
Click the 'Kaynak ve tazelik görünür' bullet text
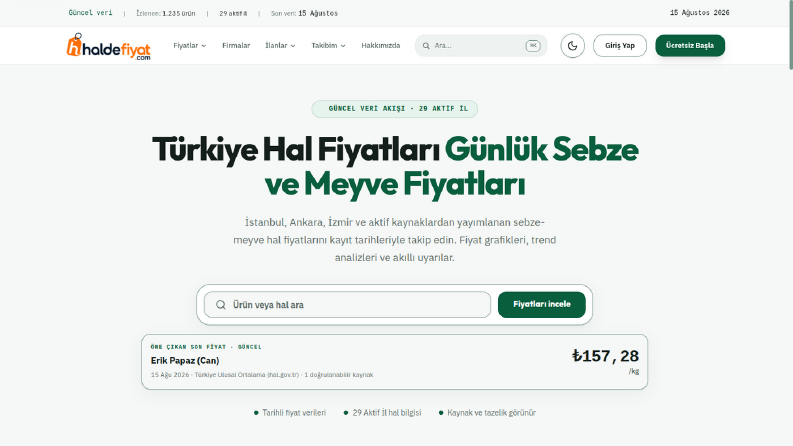pos(492,413)
